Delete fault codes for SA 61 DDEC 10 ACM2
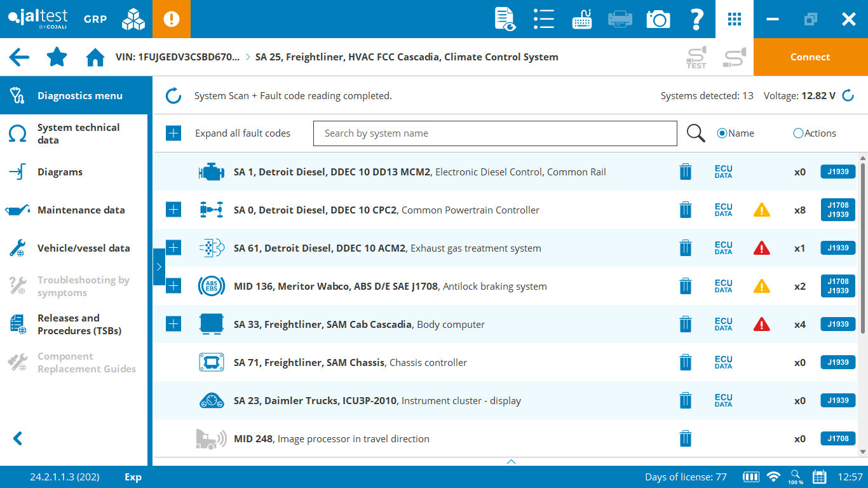868x488 pixels. tap(686, 248)
